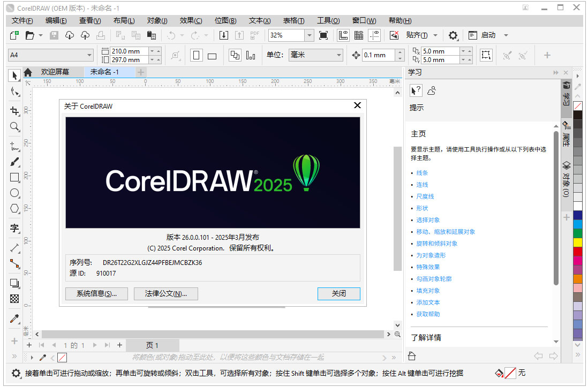Toggle the All pages layout button
This screenshot has height=387, width=588.
[235, 55]
